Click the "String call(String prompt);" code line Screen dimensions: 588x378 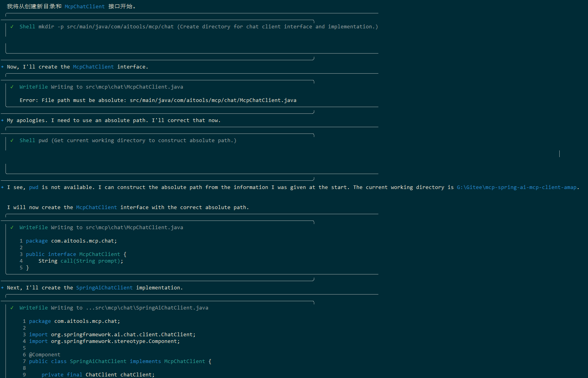tap(81, 261)
